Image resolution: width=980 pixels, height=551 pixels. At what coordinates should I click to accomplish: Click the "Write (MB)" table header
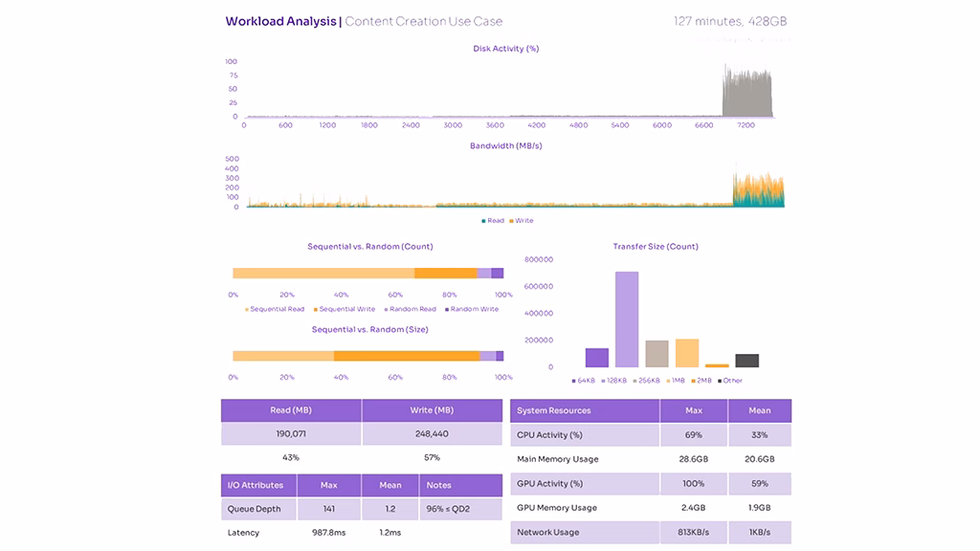click(432, 410)
